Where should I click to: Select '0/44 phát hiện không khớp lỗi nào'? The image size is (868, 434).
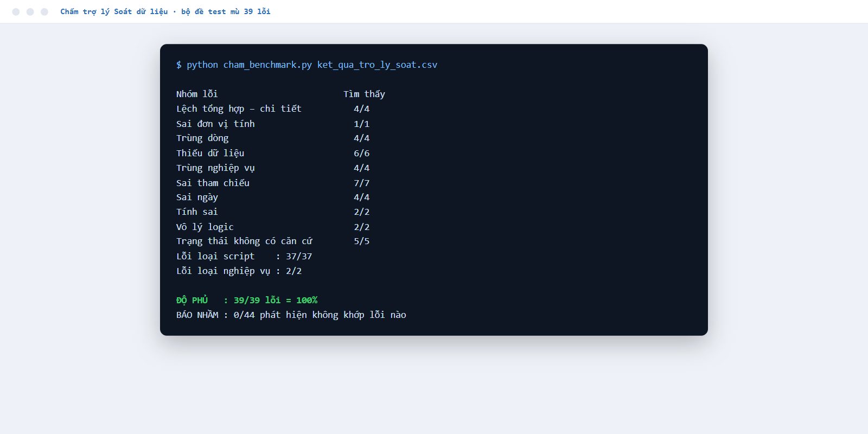click(320, 315)
